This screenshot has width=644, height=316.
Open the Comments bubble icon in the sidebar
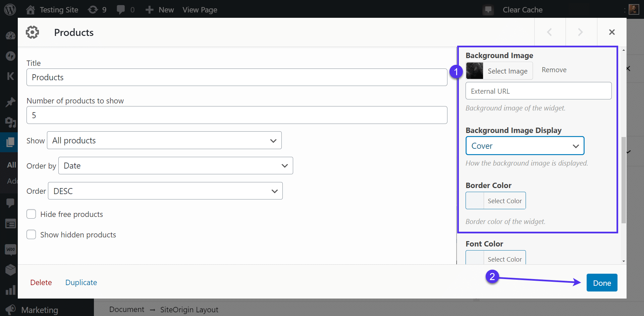pos(10,203)
